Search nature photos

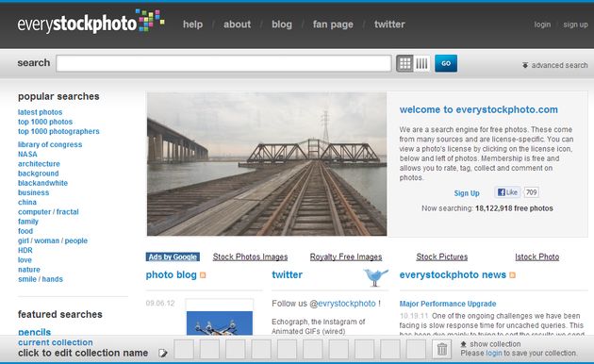[29, 270]
